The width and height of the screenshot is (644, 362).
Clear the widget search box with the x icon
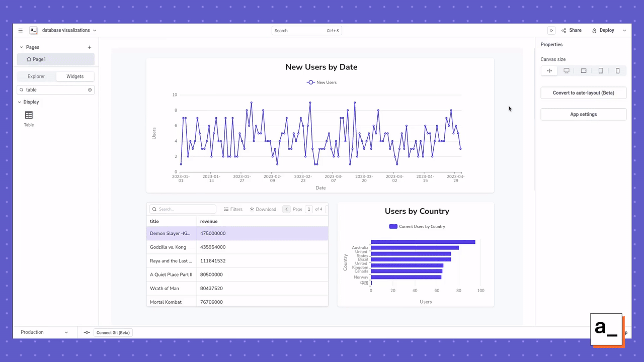[90, 89]
